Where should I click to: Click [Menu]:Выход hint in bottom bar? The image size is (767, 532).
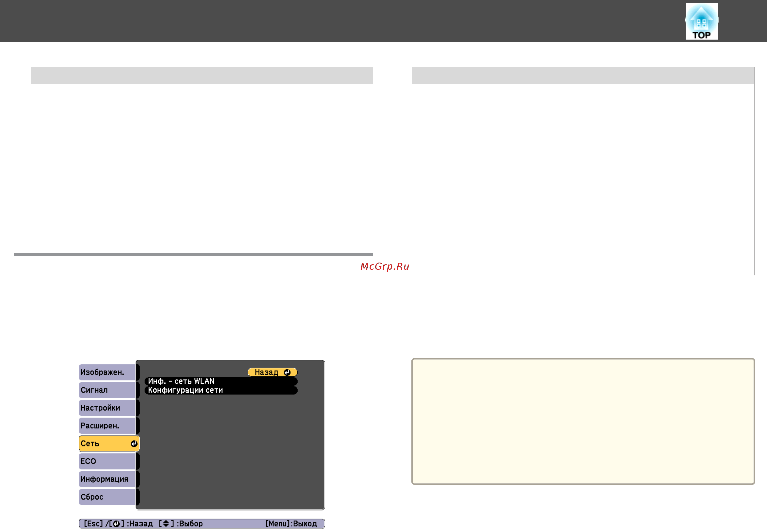pos(291,524)
